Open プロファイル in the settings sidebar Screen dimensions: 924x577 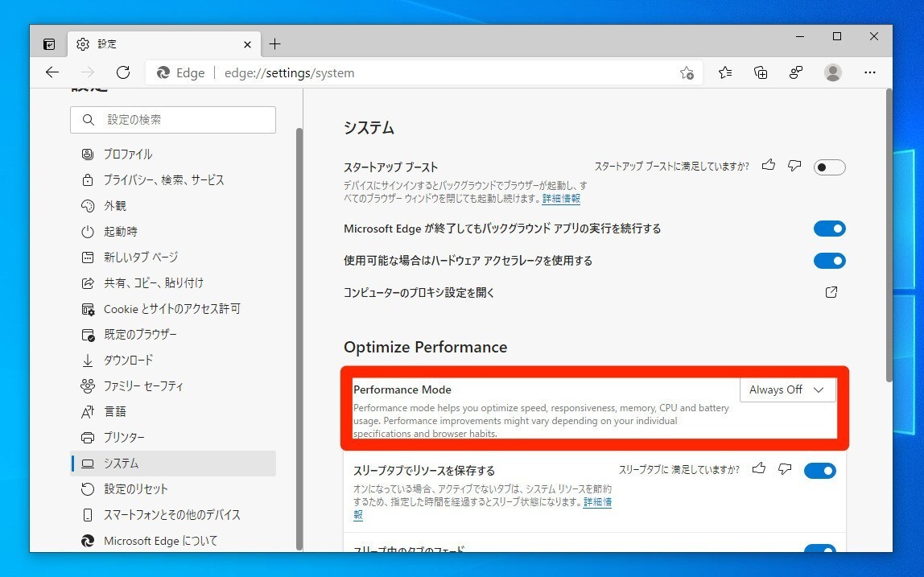pos(173,155)
